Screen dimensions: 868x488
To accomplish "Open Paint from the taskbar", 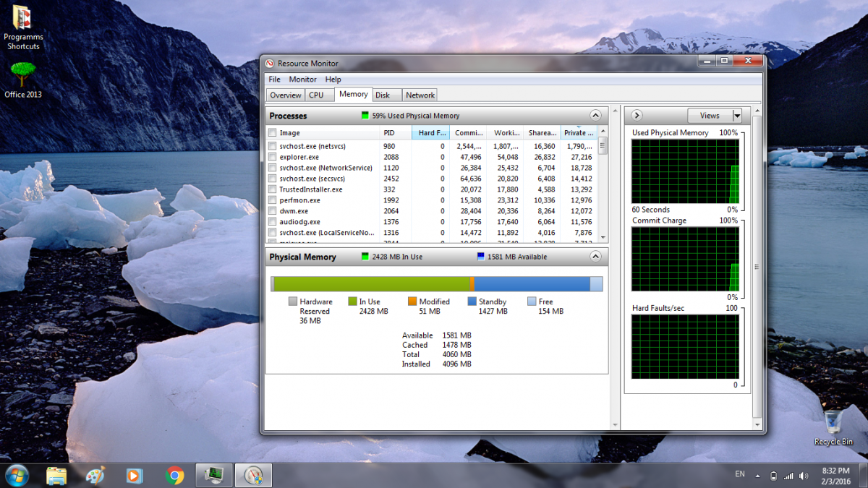I will point(95,475).
